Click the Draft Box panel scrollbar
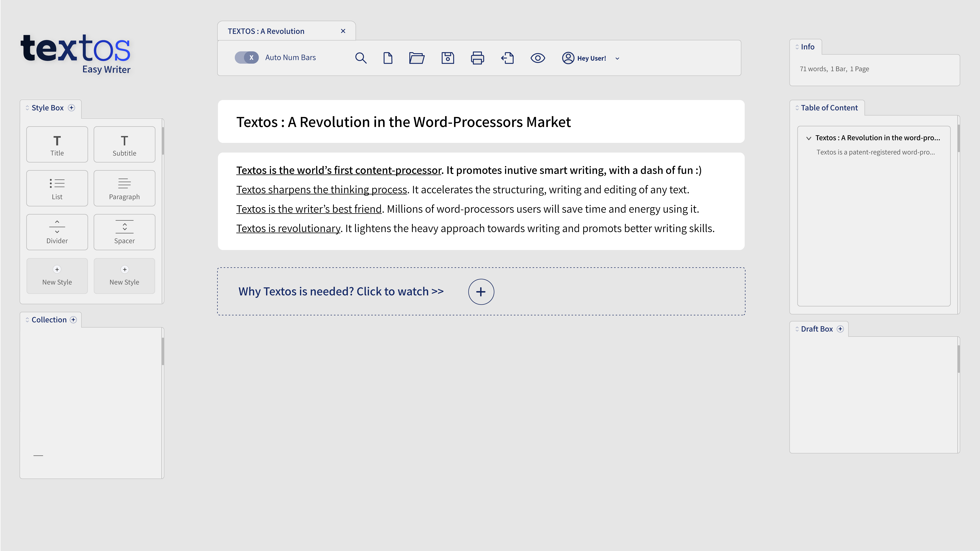 959,359
